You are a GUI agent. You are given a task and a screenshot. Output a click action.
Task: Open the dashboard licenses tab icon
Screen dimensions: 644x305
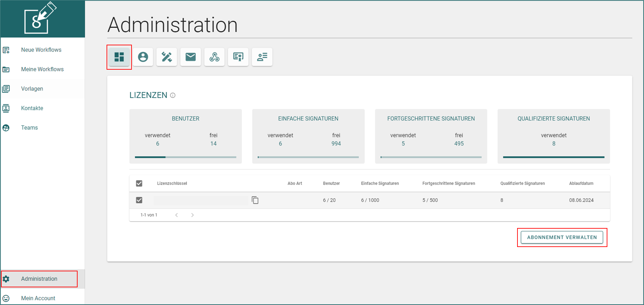(x=119, y=57)
